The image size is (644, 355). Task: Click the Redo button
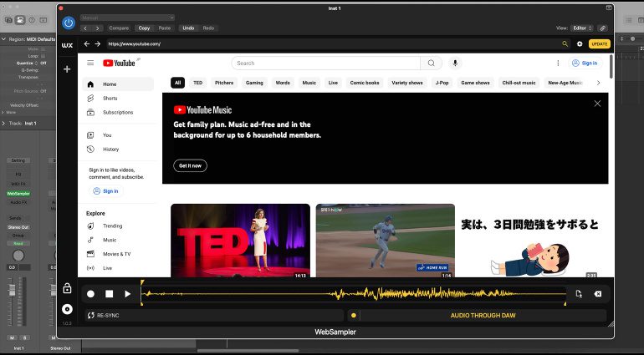[x=208, y=28]
